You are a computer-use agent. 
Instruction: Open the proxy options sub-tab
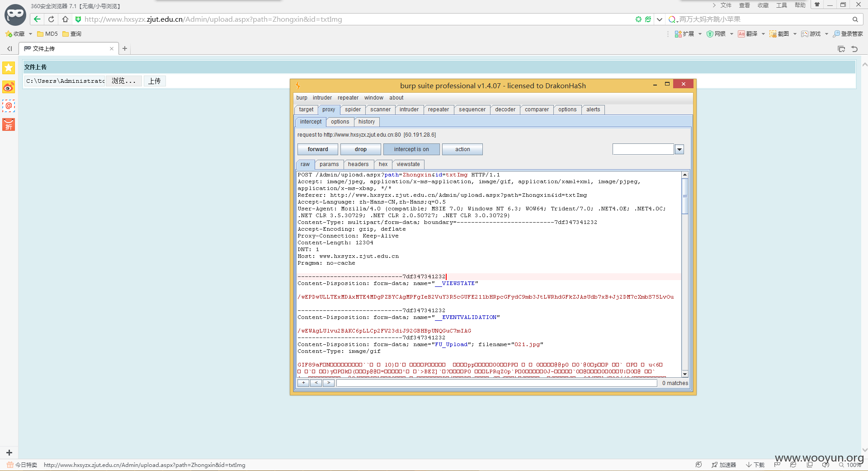coord(340,122)
